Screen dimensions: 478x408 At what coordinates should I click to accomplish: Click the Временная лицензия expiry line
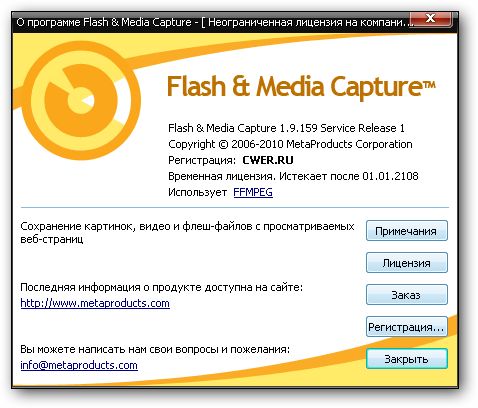pos(293,176)
